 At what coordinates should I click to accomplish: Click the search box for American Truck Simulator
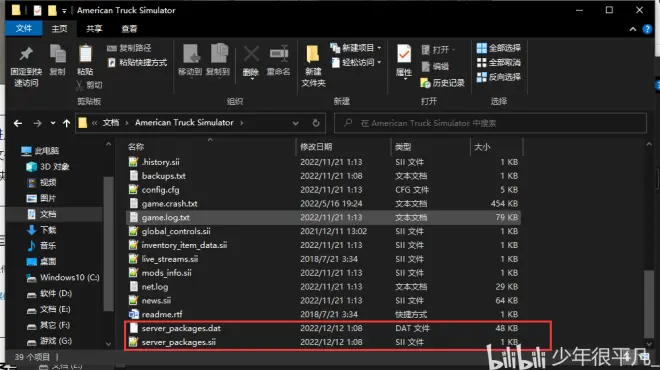coord(490,123)
